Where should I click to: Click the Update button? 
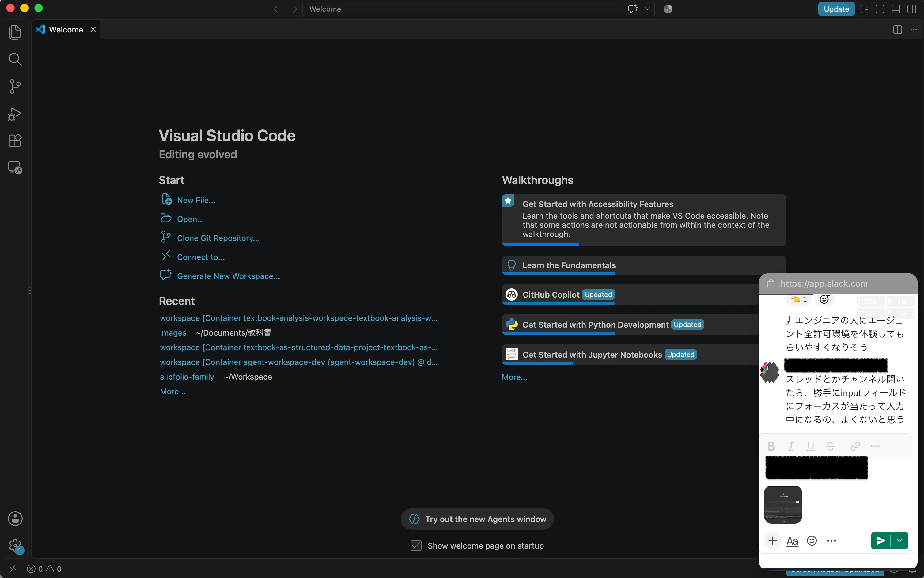[836, 9]
